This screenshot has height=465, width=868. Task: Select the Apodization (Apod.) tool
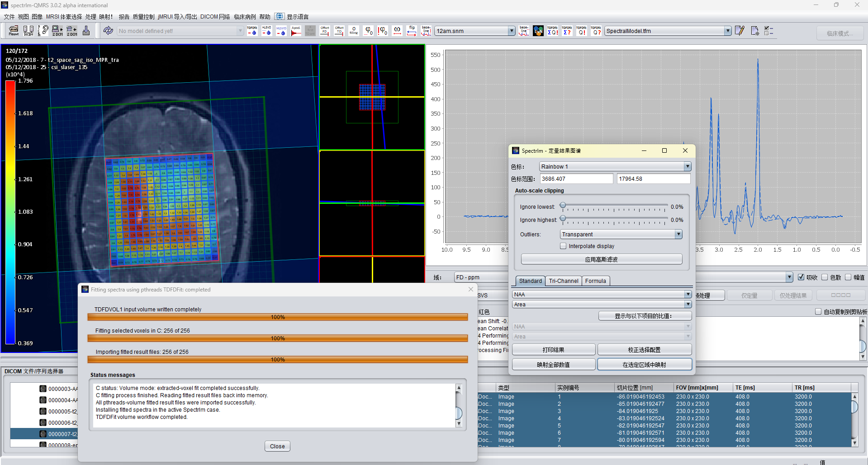click(296, 31)
